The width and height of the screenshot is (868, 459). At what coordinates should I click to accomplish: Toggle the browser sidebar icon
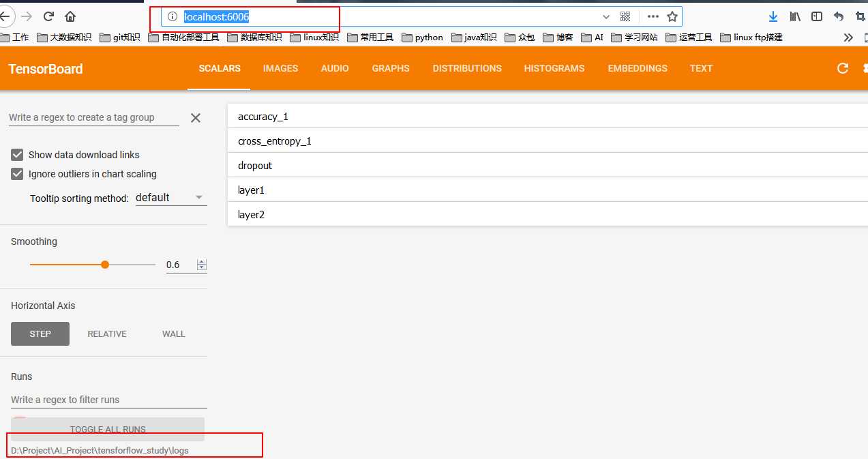816,16
